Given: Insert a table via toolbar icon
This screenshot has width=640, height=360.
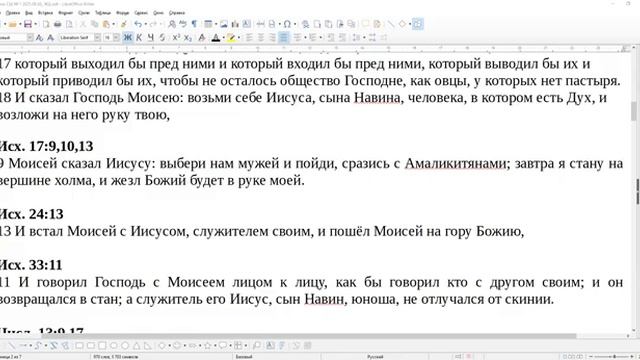Looking at the screenshot, I should click(x=208, y=24).
